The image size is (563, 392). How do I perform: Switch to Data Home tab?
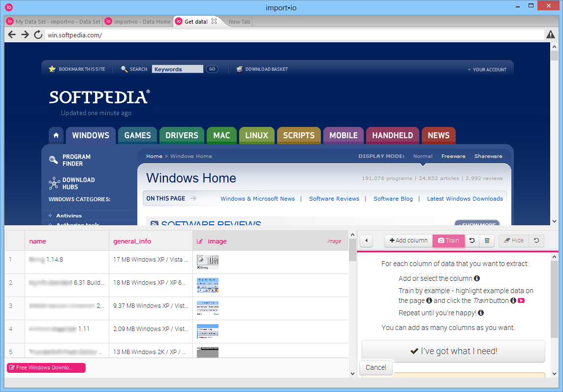[138, 22]
